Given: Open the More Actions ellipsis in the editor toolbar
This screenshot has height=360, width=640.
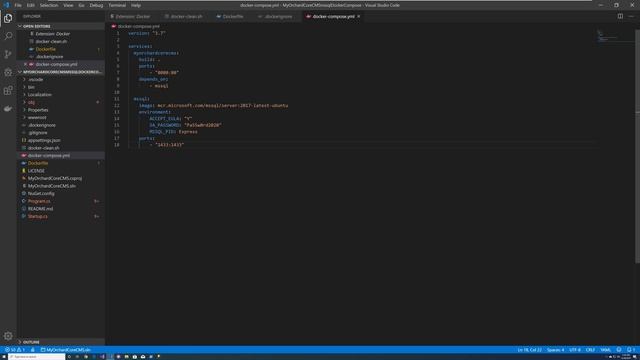Looking at the screenshot, I should click(x=631, y=16).
